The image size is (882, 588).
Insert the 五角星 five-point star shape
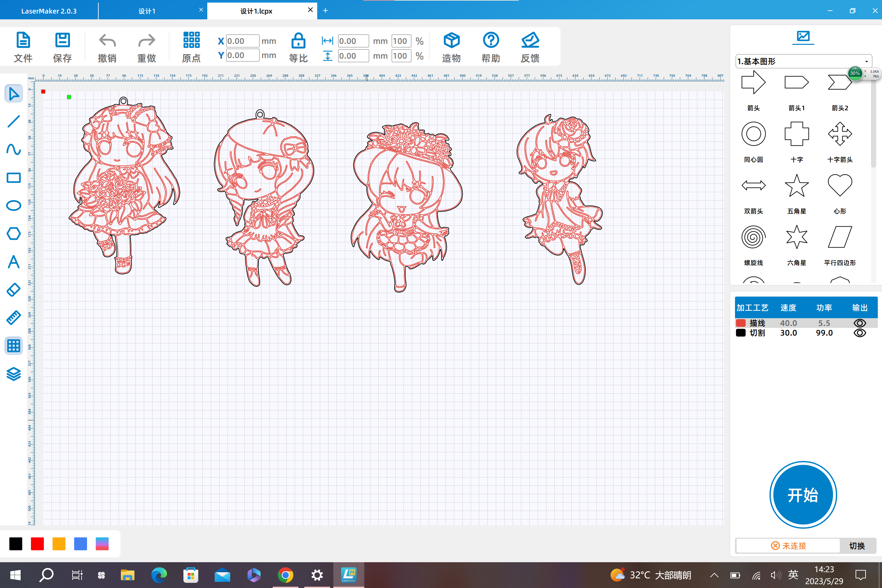797,185
